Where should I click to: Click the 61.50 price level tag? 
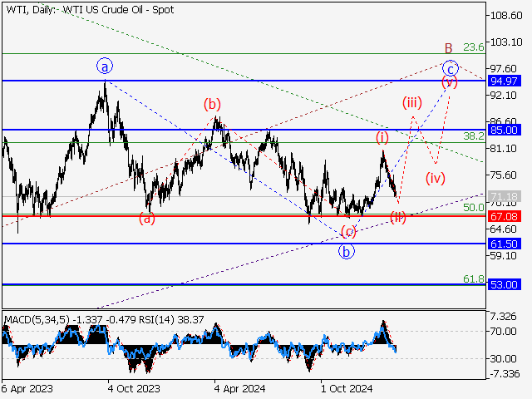tap(505, 244)
